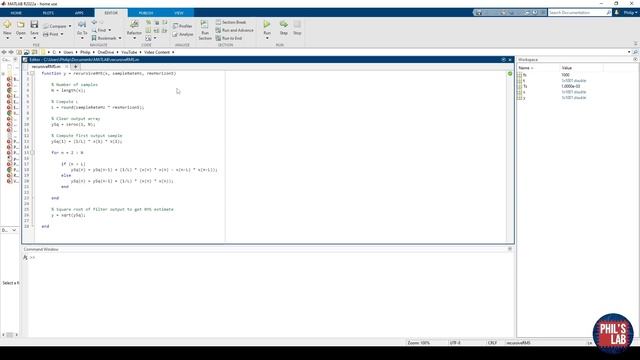Close the recursiveRMS.m document tab
The height and width of the screenshot is (360, 640).
click(x=66, y=67)
